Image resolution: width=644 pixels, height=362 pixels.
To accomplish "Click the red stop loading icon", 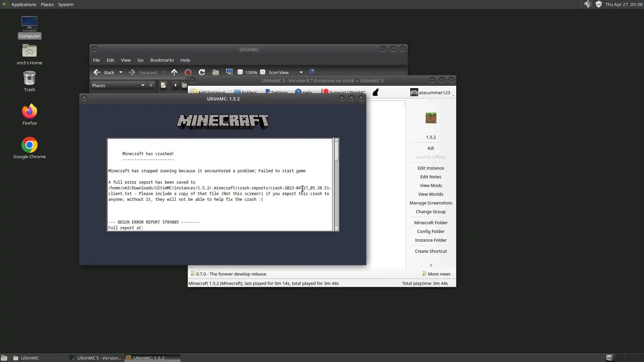I will pos(188,72).
